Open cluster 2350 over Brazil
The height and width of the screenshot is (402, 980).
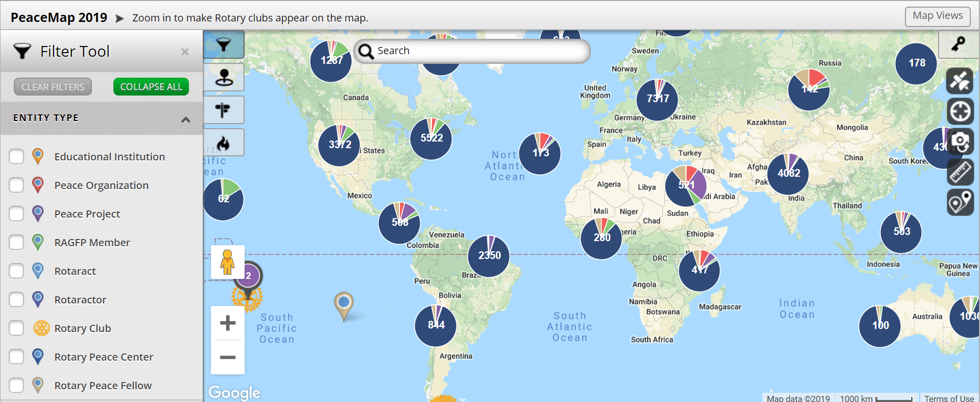(489, 256)
